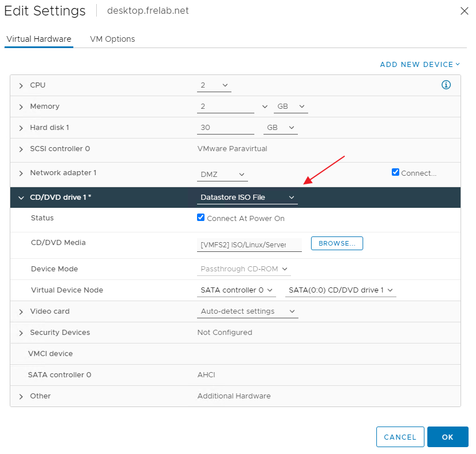Toggle Connect At Power On checkbox
This screenshot has height=454, width=476.
pyautogui.click(x=200, y=218)
